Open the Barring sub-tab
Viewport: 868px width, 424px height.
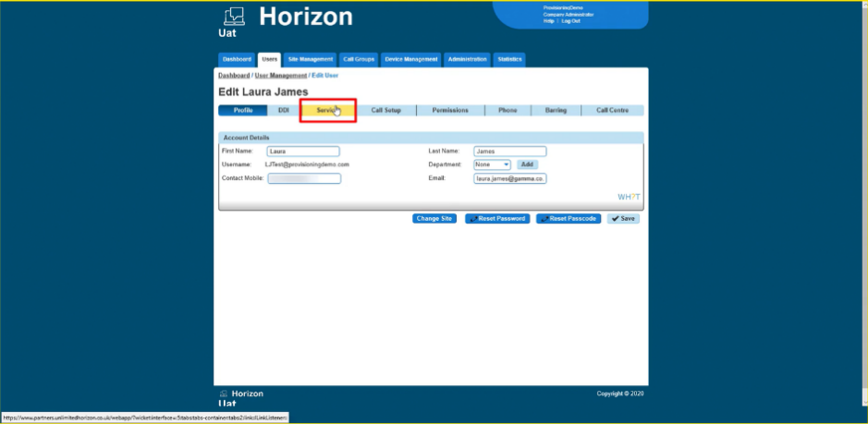pyautogui.click(x=556, y=110)
